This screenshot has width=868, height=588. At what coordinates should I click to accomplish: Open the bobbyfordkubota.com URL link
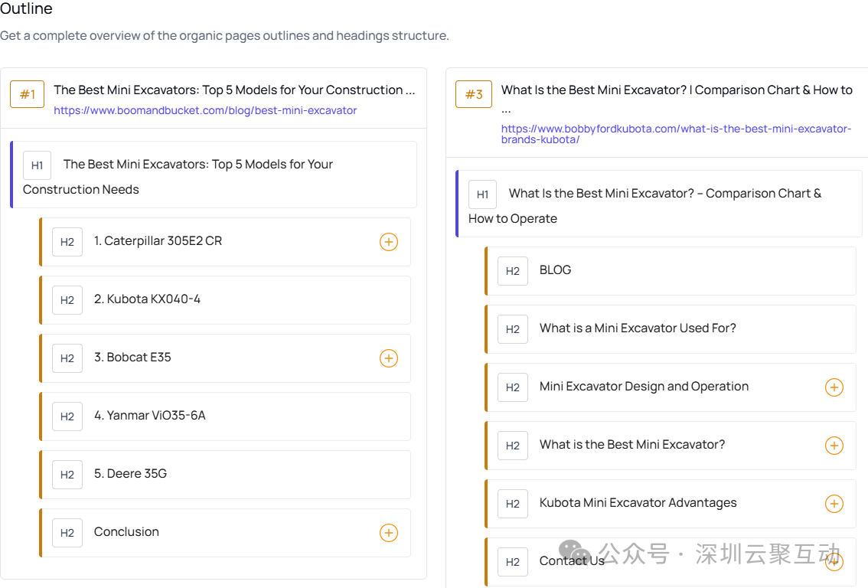[676, 134]
